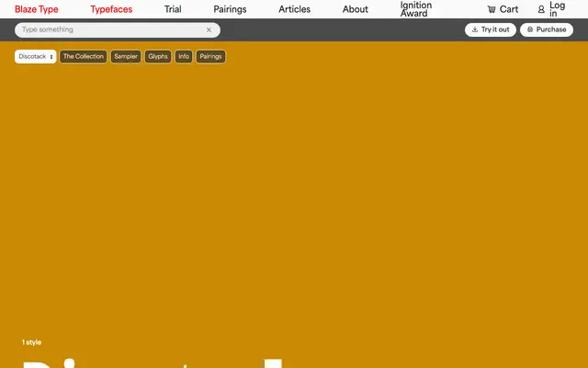This screenshot has height=368, width=588.
Task: Go to Blaze Type home
Action: click(x=37, y=9)
